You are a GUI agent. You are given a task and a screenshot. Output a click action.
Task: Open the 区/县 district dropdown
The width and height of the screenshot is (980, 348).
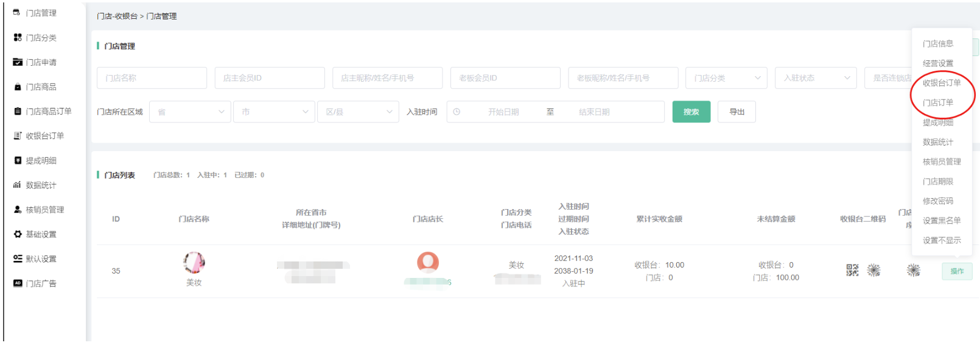(358, 112)
